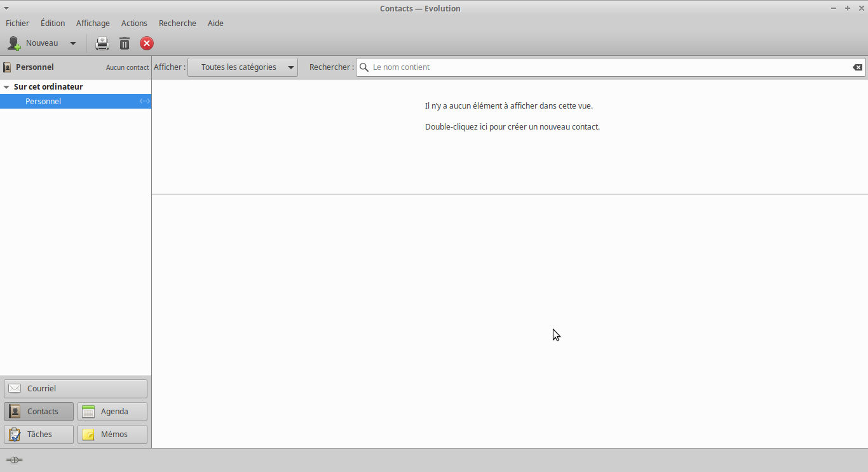Image resolution: width=868 pixels, height=472 pixels.
Task: Open the Nouveau dropdown arrow
Action: coord(72,43)
